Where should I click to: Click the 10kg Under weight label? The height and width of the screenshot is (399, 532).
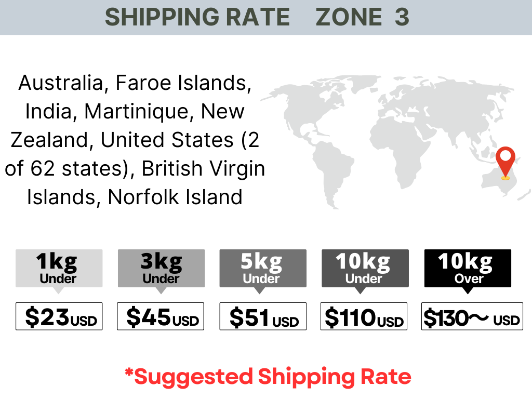[x=365, y=268]
